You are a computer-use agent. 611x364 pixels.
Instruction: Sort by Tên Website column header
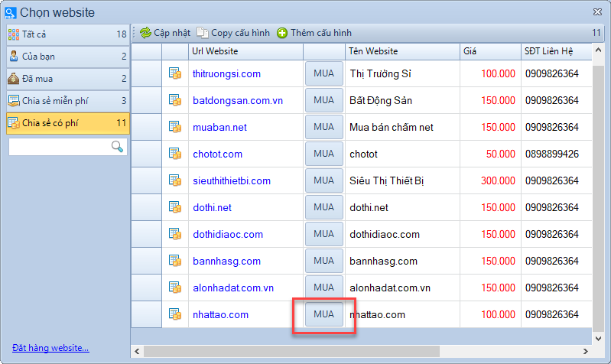click(x=402, y=51)
